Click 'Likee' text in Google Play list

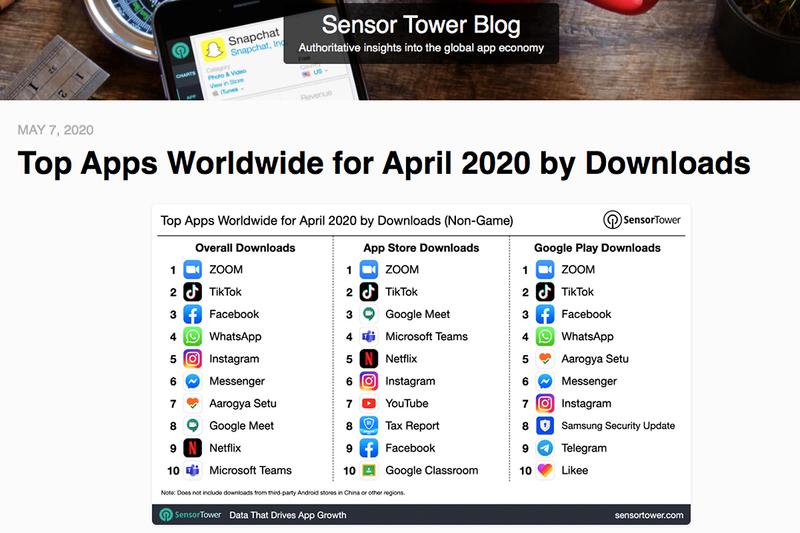(574, 470)
